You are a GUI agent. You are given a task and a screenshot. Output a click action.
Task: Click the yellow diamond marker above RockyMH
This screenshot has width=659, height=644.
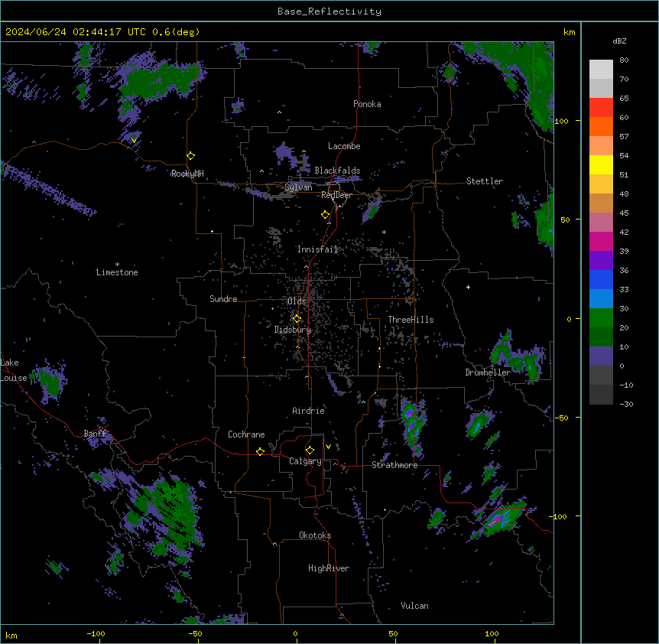pos(191,156)
